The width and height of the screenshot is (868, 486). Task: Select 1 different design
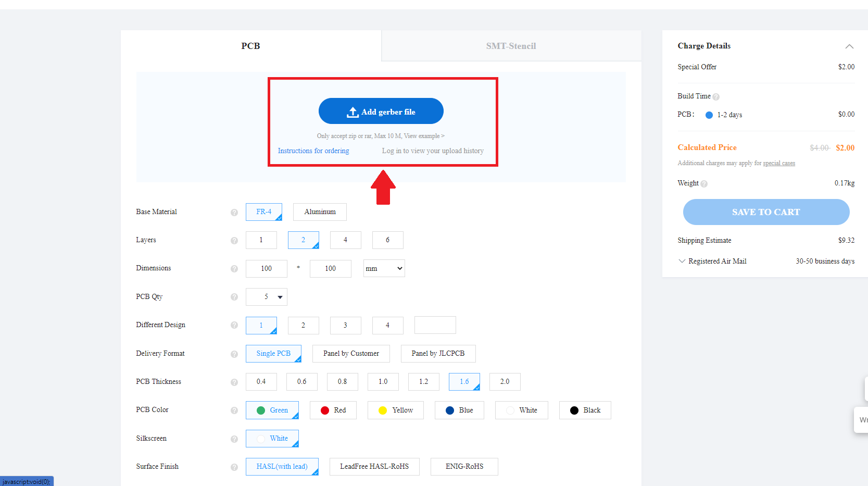click(x=261, y=325)
